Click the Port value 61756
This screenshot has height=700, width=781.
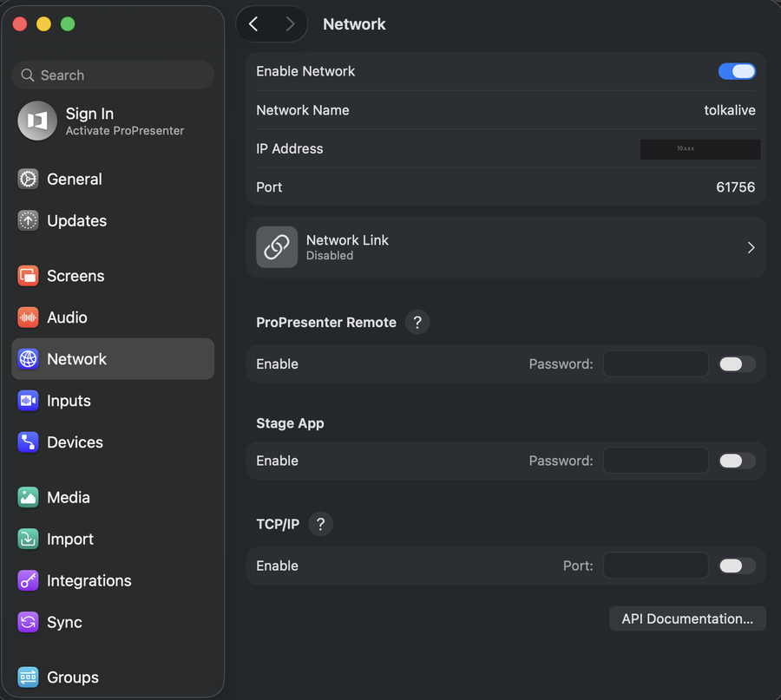736,187
